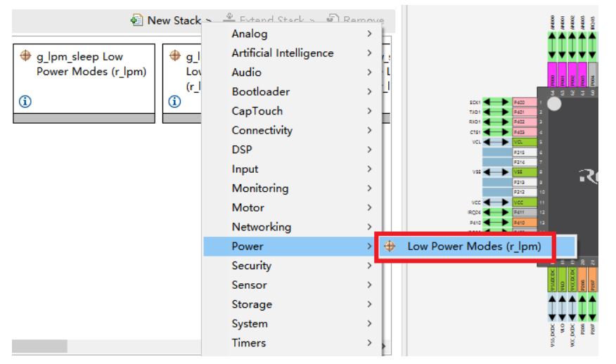Click the g_lpm_sleep stack module icon
Image resolution: width=616 pixels, height=364 pixels.
(25, 56)
